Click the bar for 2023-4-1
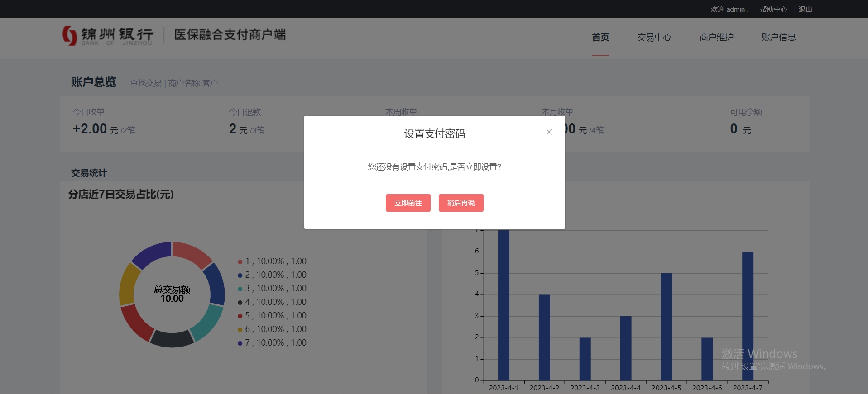 point(504,305)
